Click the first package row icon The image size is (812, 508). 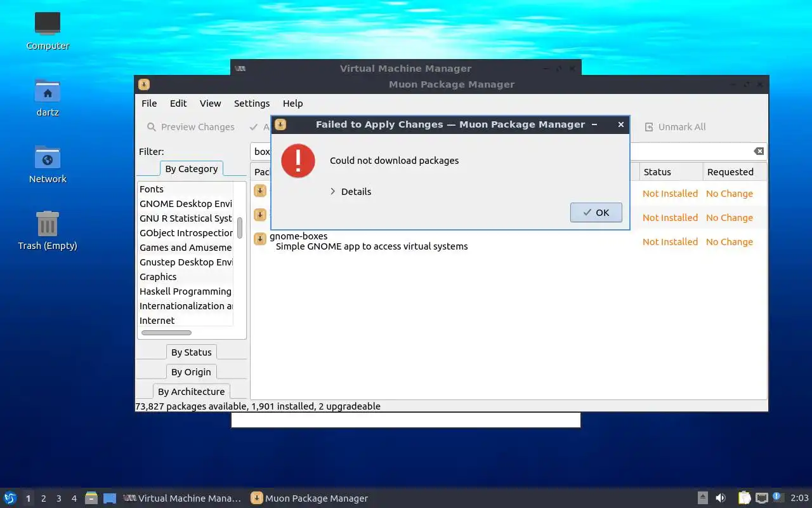click(260, 190)
